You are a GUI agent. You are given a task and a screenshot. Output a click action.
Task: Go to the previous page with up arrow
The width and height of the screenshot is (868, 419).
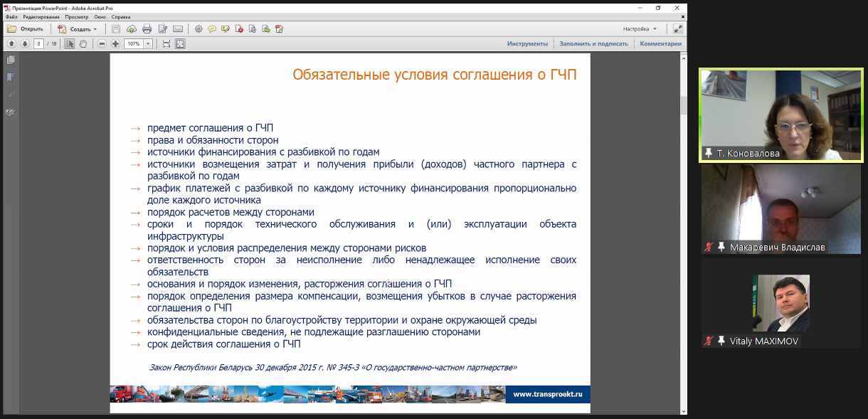click(11, 44)
